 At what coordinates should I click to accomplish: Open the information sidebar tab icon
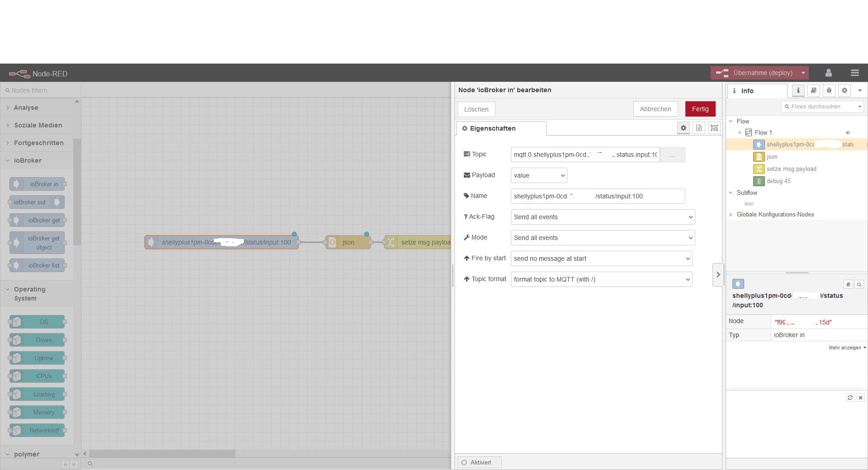[x=798, y=90]
